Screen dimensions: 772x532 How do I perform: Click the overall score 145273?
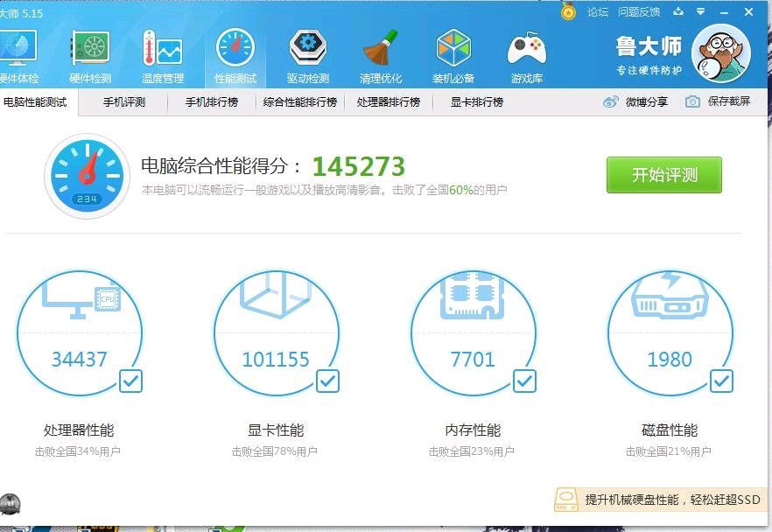pyautogui.click(x=359, y=166)
